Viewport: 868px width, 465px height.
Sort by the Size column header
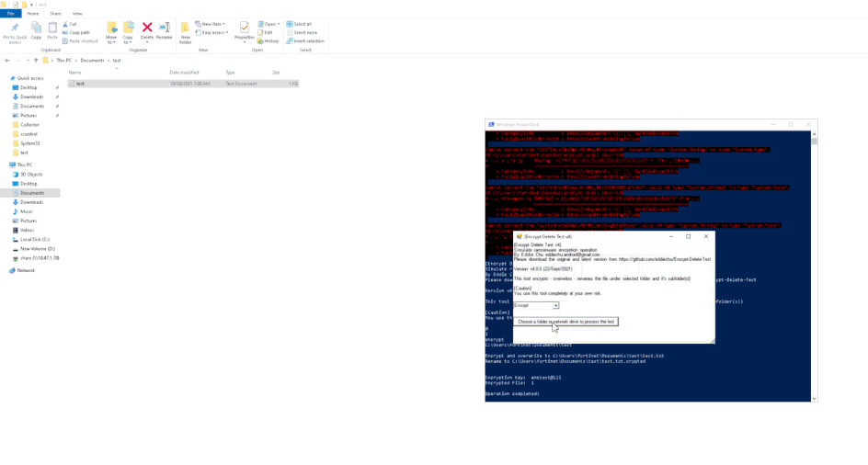(276, 73)
